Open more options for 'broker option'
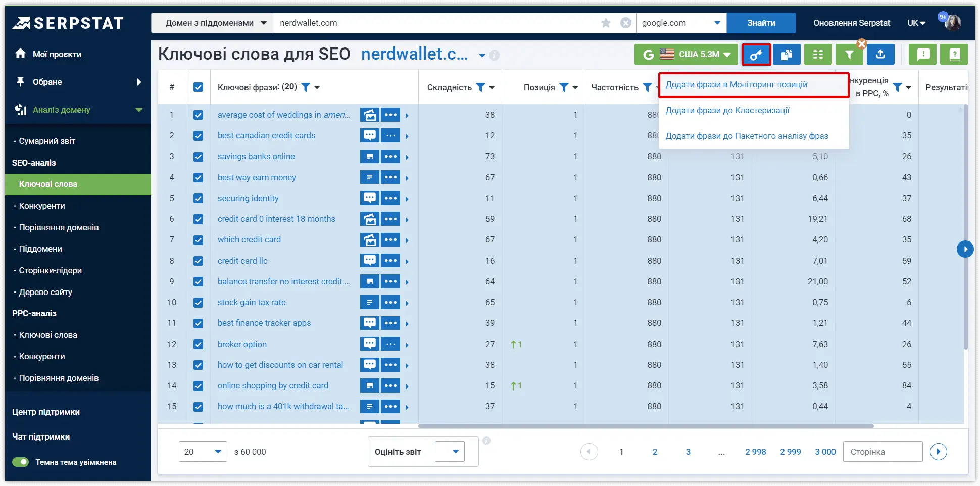980x486 pixels. point(390,344)
